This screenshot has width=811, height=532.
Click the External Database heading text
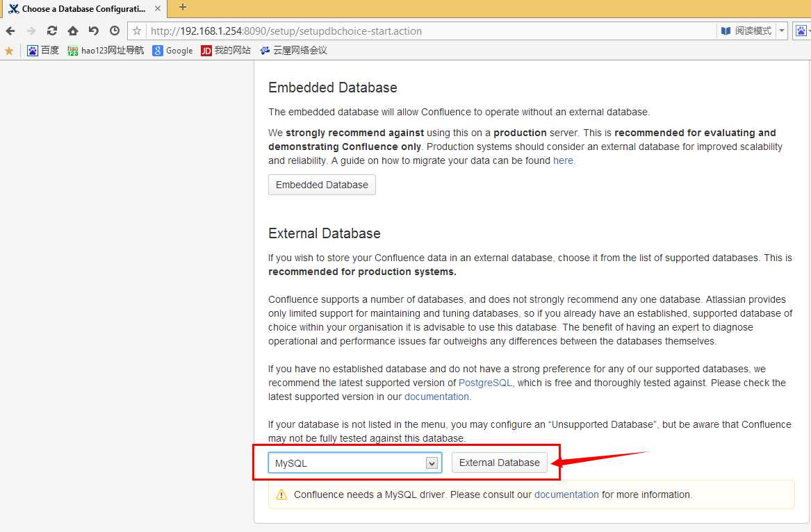click(325, 233)
